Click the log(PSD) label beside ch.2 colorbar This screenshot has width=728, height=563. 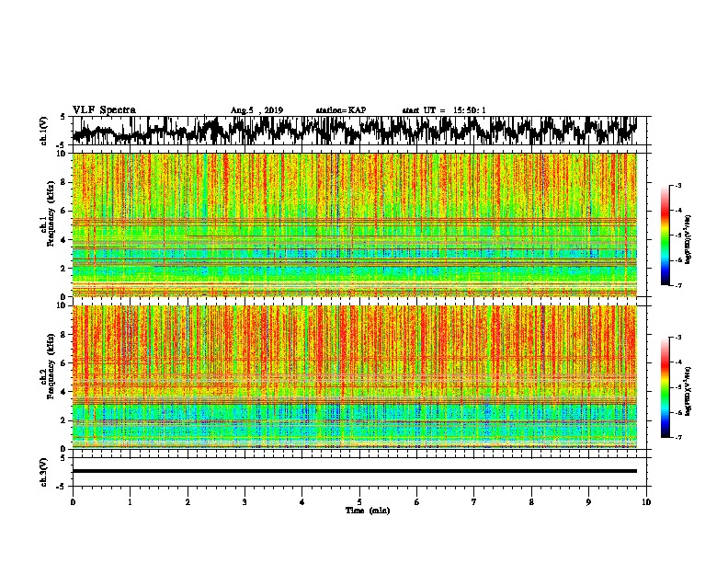tap(688, 391)
